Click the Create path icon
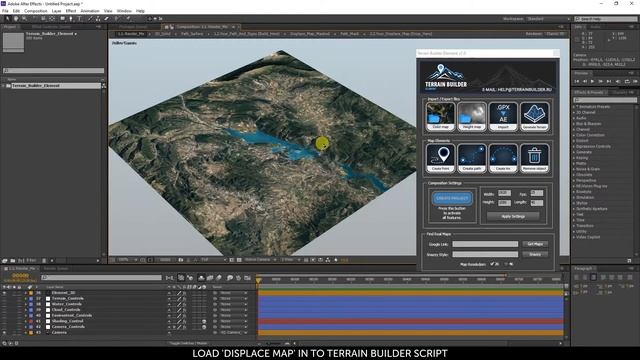Viewport: 640px width, 360px height. [472, 158]
